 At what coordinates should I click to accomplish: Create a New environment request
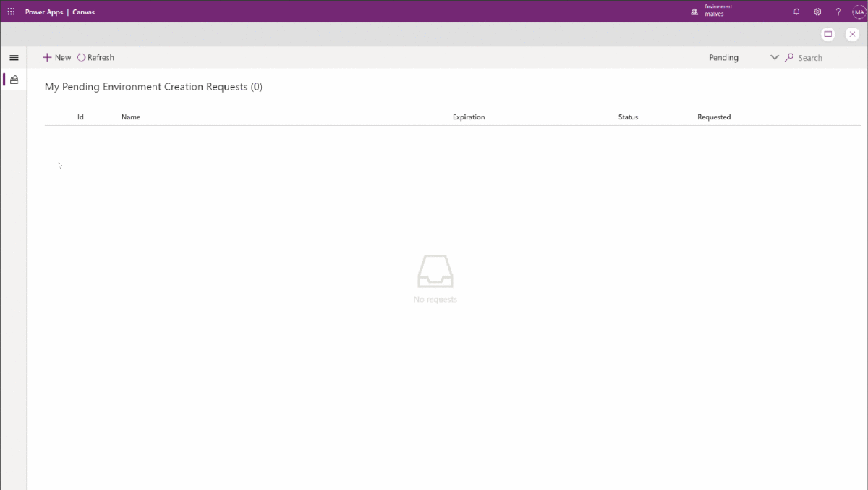click(57, 58)
